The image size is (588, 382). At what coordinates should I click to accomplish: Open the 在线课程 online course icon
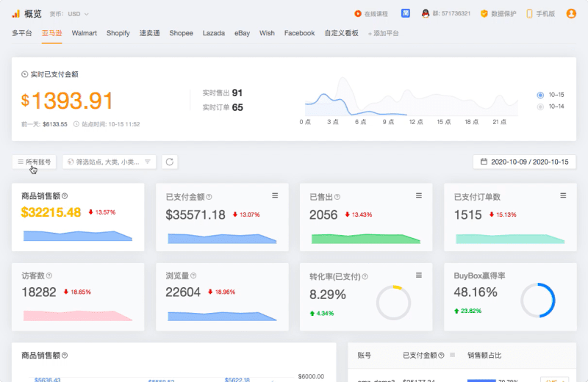point(357,13)
